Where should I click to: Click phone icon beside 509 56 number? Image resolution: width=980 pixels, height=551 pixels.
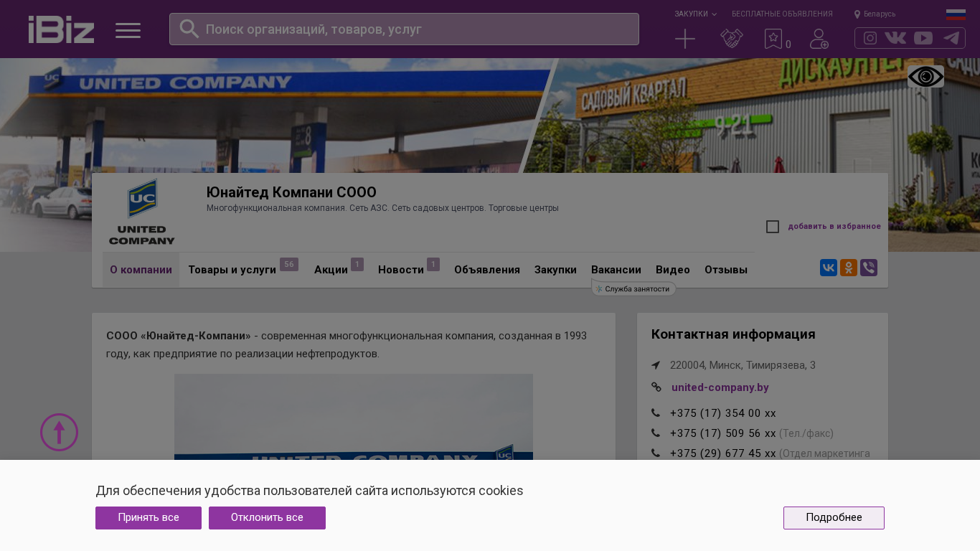[x=656, y=433]
